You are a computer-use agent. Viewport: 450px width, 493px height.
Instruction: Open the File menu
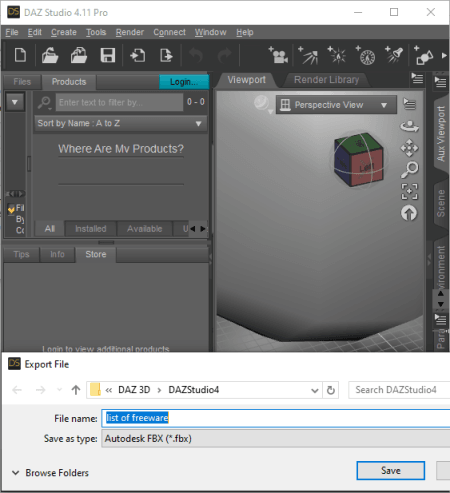coord(12,32)
